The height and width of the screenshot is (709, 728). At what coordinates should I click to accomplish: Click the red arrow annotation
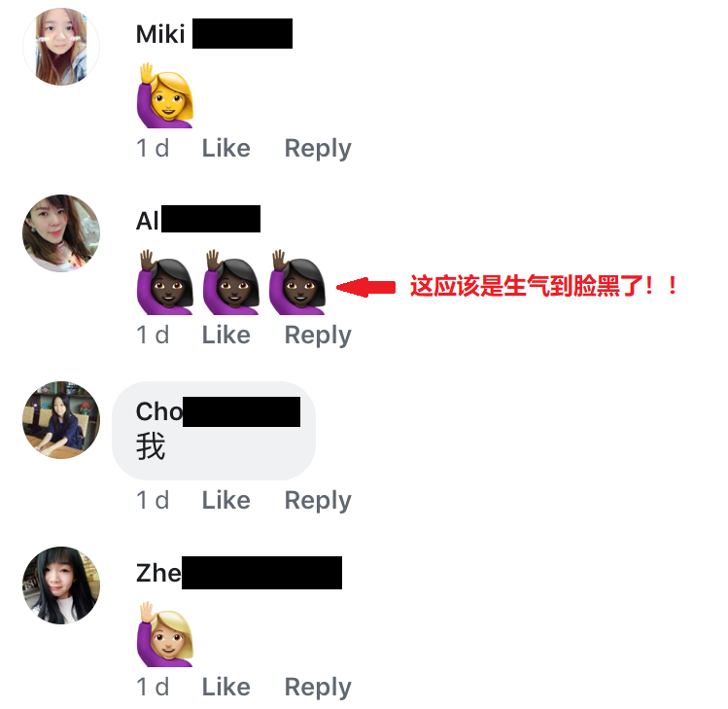365,287
